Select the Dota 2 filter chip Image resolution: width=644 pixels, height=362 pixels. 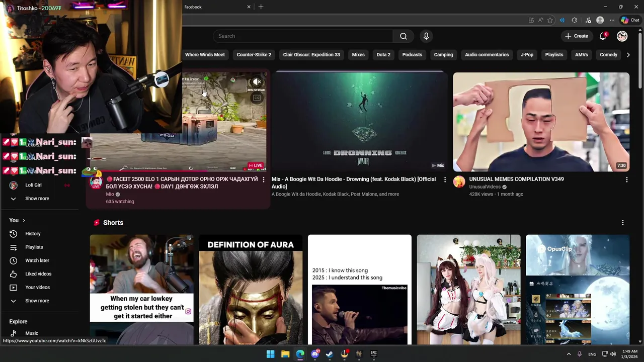coord(383,55)
